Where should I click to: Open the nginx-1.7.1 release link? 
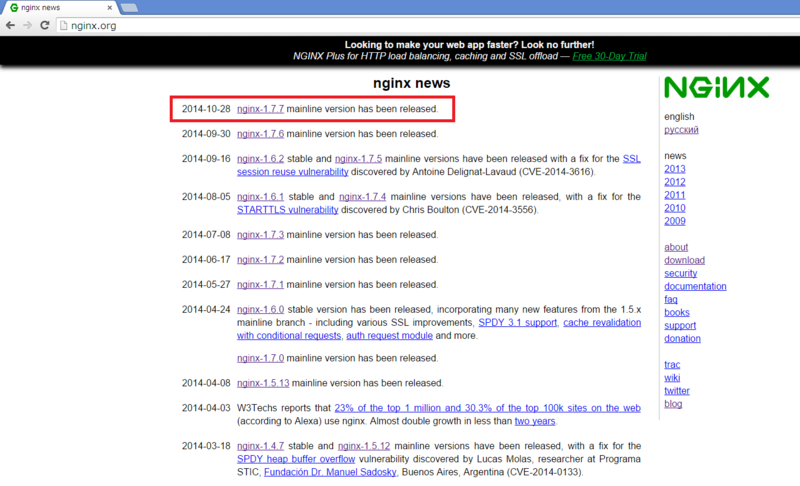(260, 285)
